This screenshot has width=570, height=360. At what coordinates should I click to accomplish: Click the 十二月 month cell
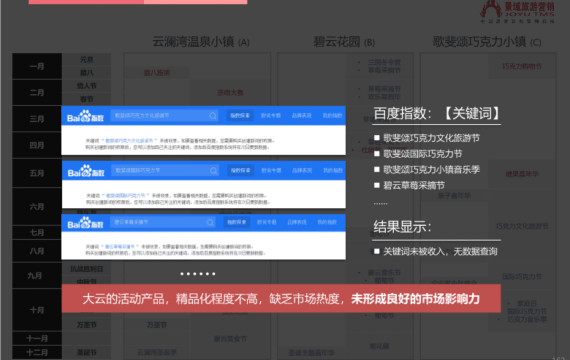(37, 352)
